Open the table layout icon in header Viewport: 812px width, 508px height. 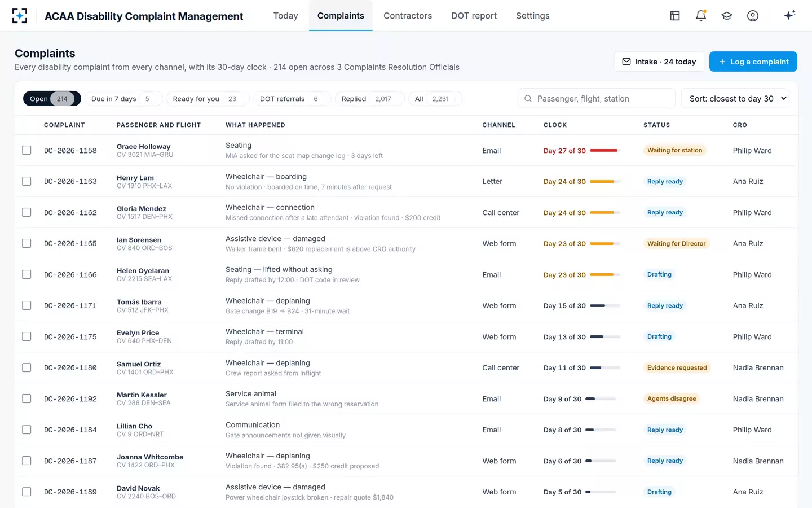(675, 16)
